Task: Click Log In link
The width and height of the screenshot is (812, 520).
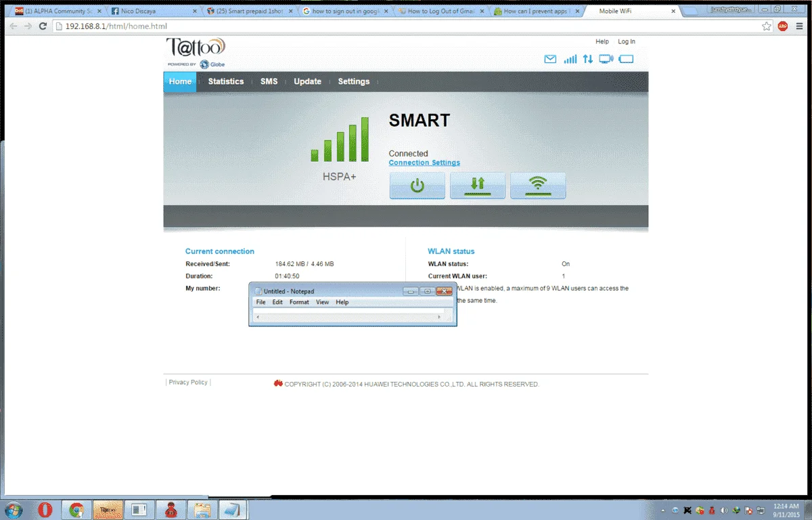Action: tap(627, 41)
